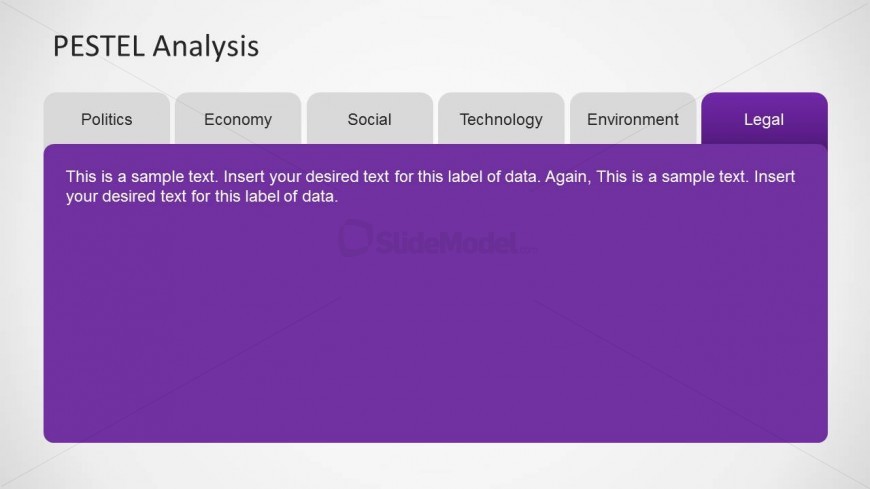Viewport: 870px width, 489px height.
Task: Go to the Environment tab
Action: (x=632, y=119)
